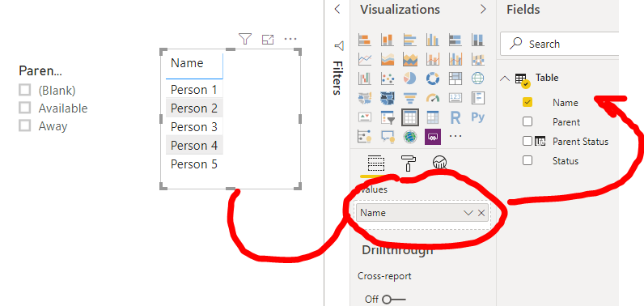Select the area chart visual
This screenshot has height=306, width=644.
click(388, 59)
